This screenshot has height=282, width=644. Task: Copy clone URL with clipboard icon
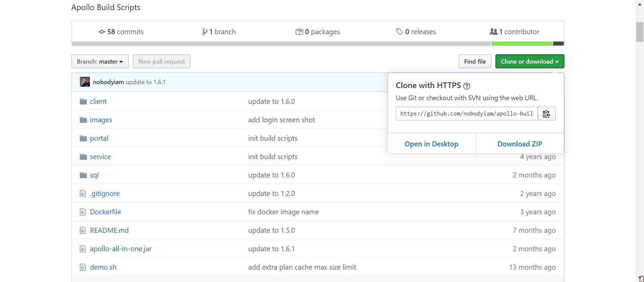[547, 114]
